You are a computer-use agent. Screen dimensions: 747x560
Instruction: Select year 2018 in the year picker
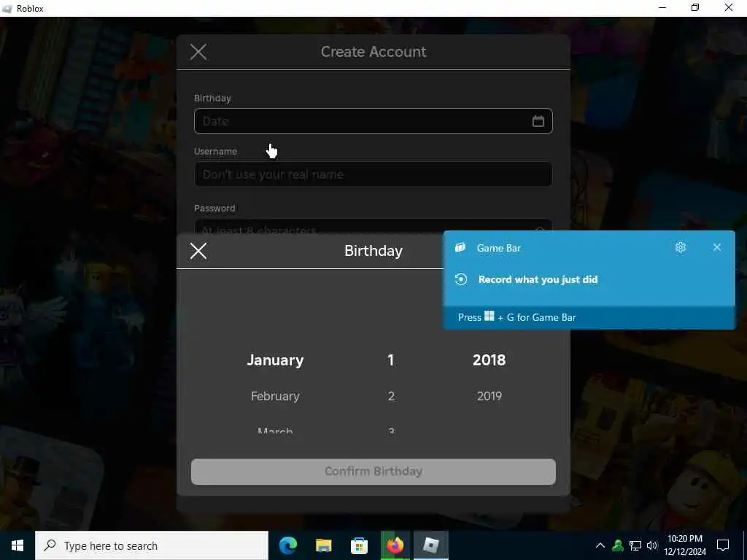point(489,360)
